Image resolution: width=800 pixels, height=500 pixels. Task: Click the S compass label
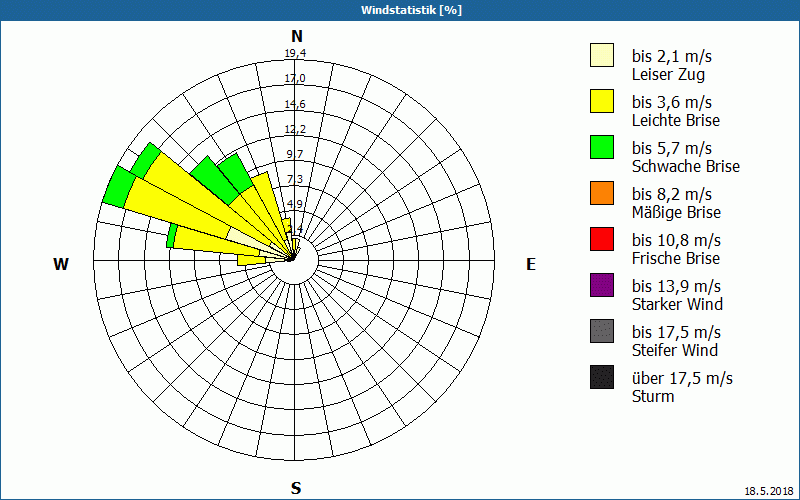tap(296, 488)
